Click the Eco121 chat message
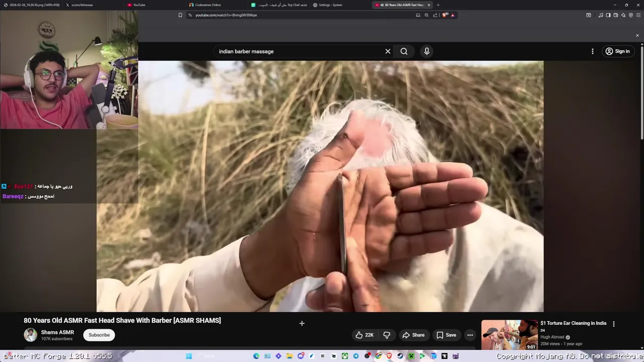Image resolution: width=644 pixels, height=362 pixels. 37,187
